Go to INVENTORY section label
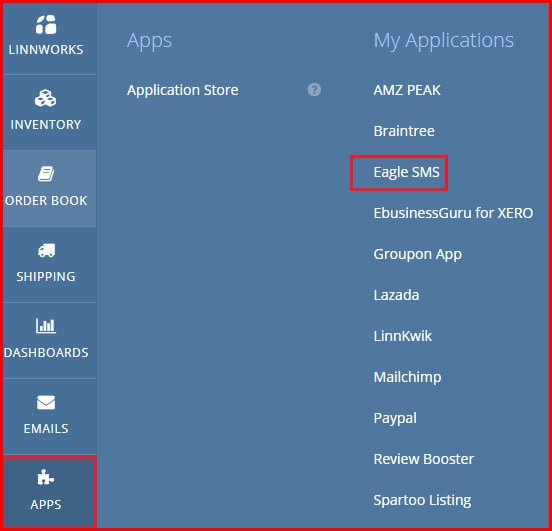Image resolution: width=552 pixels, height=531 pixels. pos(46,125)
